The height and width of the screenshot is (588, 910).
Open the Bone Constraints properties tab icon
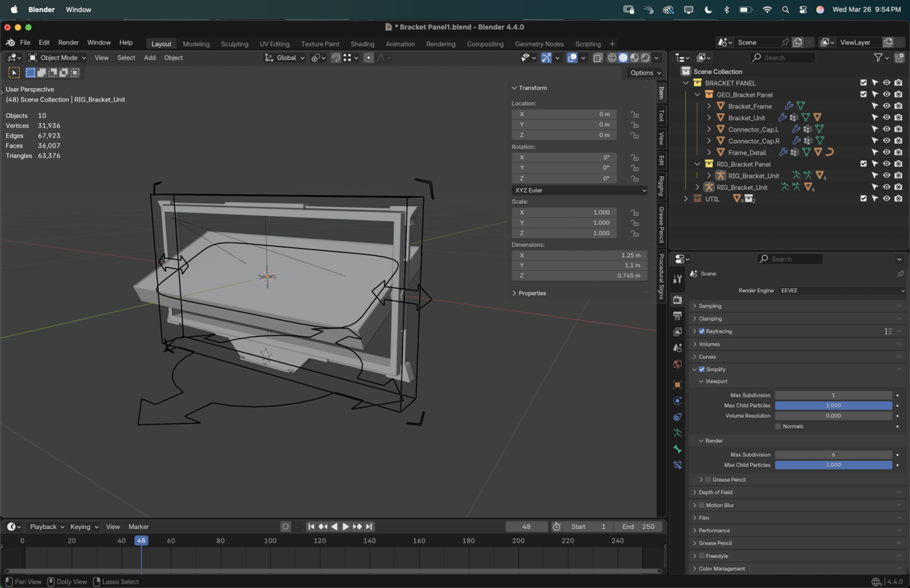tap(677, 465)
